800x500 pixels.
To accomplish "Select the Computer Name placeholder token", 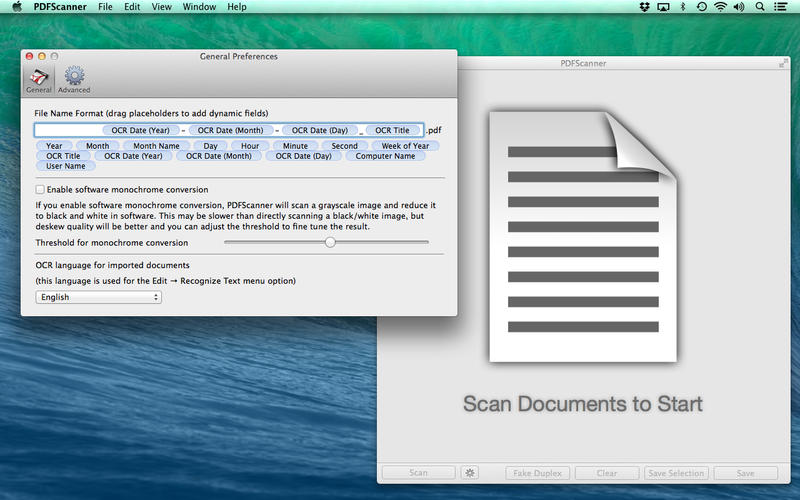I will [385, 156].
